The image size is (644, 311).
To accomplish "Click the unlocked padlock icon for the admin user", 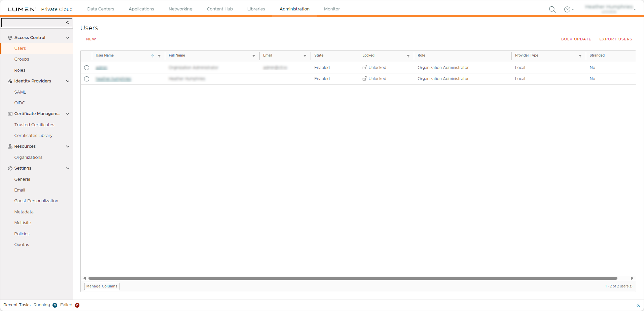I will tap(365, 67).
